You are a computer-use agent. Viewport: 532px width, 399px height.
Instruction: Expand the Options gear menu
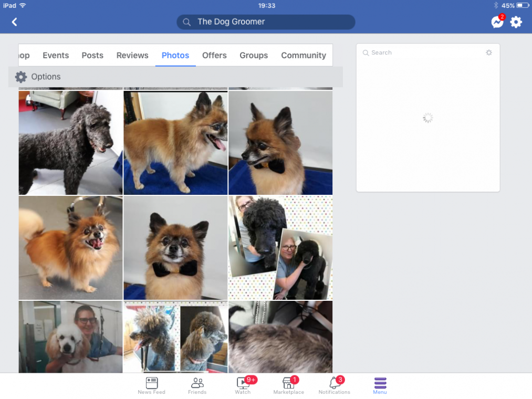pos(21,77)
